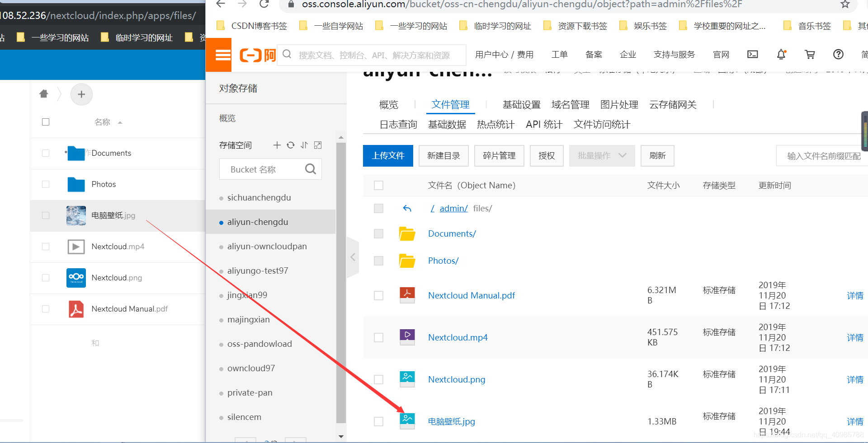This screenshot has width=868, height=443.
Task: Sort buckets with the sort icon
Action: [x=304, y=145]
